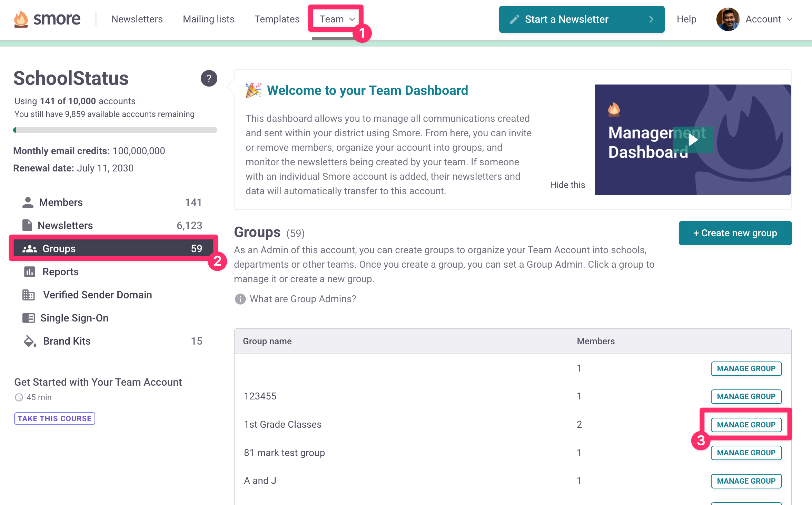Open the Templates menu item

pos(277,19)
